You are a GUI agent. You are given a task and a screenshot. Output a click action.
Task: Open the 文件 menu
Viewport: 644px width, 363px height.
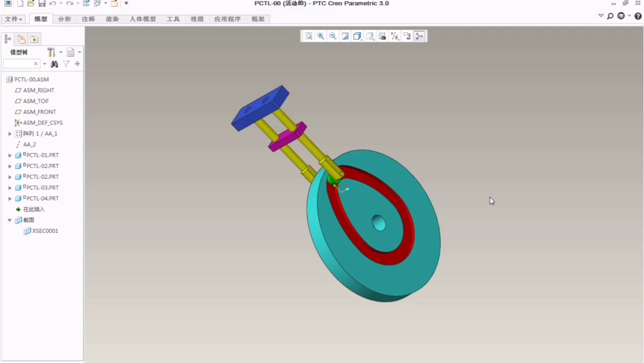(x=14, y=19)
